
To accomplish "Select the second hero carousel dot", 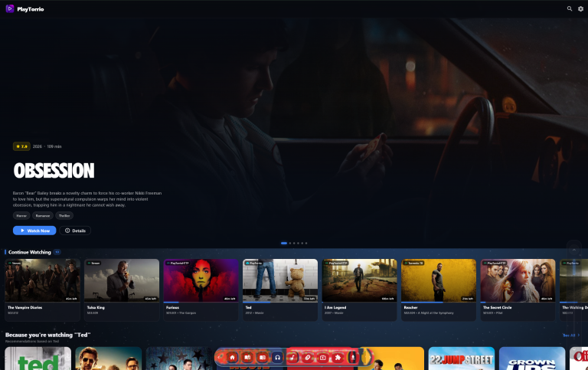I will [290, 243].
